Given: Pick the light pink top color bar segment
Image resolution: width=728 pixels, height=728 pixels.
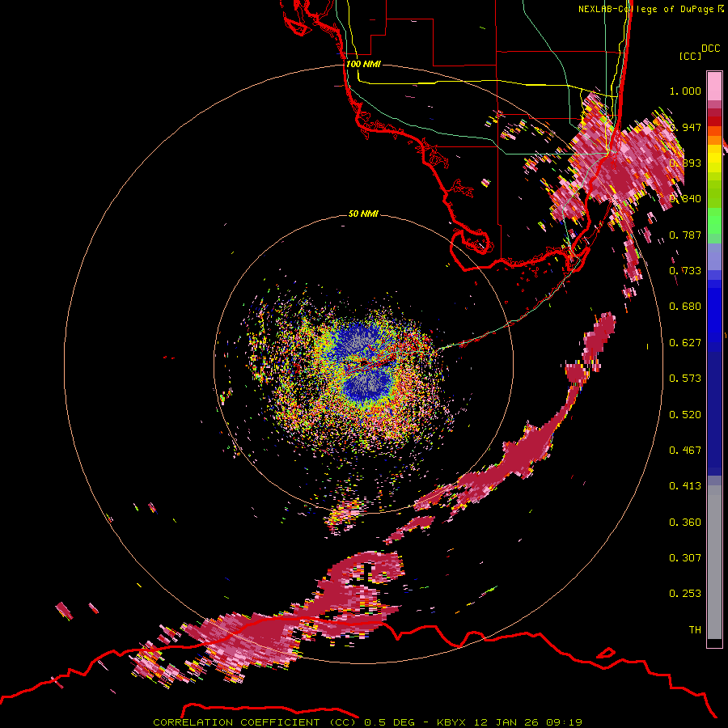Looking at the screenshot, I should [714, 87].
